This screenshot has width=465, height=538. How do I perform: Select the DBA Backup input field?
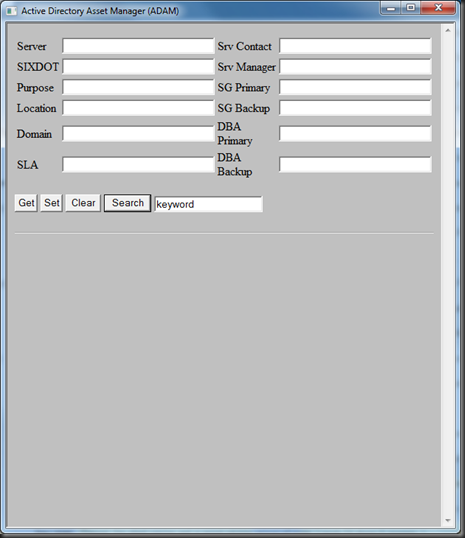355,164
